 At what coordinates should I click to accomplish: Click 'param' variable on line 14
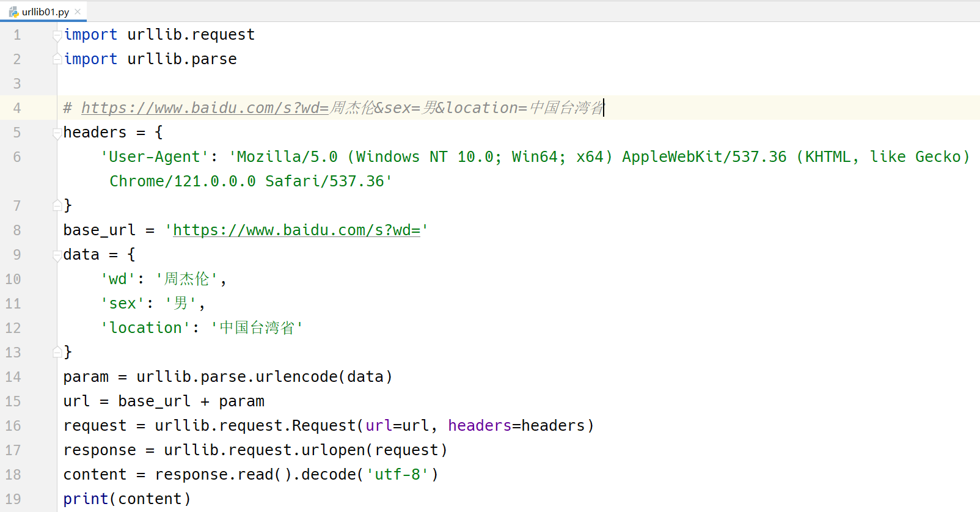86,377
